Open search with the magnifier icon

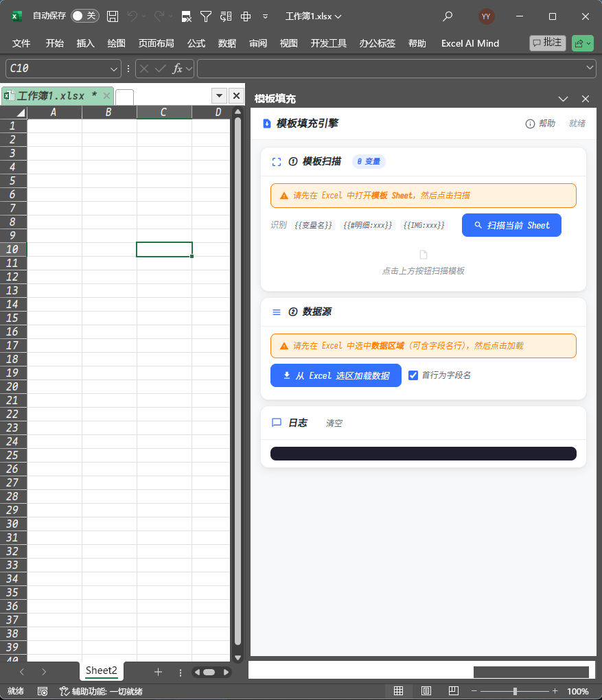click(x=447, y=16)
